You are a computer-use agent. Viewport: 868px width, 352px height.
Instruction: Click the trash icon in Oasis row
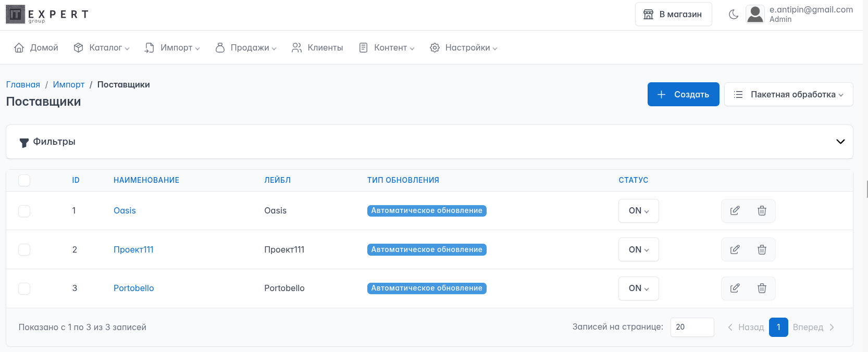pyautogui.click(x=762, y=211)
